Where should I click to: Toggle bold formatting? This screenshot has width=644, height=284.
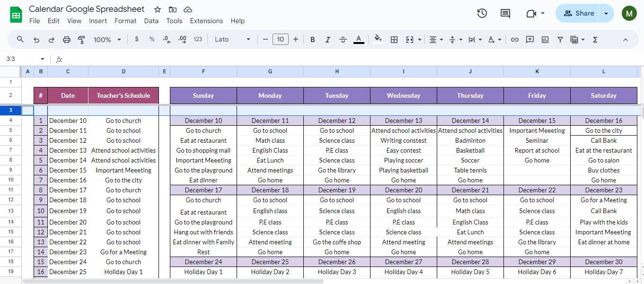click(313, 40)
